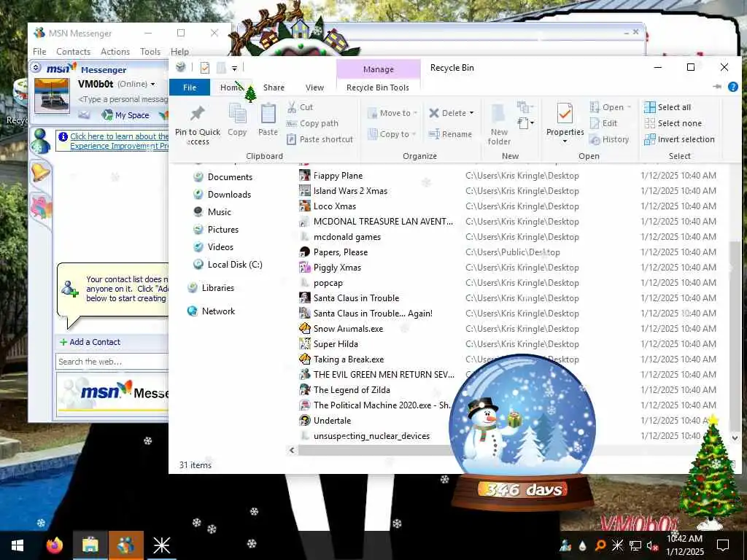Image resolution: width=747 pixels, height=560 pixels.
Task: Click the personal message field in Messenger
Action: point(123,99)
